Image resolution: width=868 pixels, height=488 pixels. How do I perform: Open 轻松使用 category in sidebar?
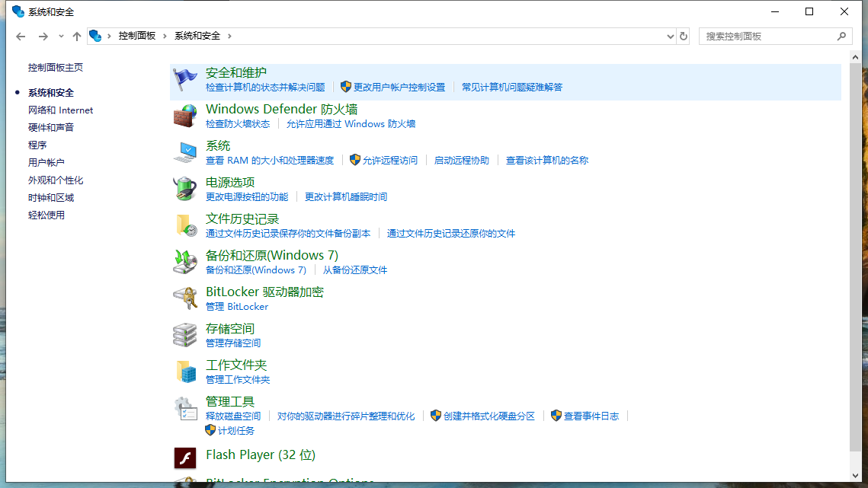click(x=46, y=215)
